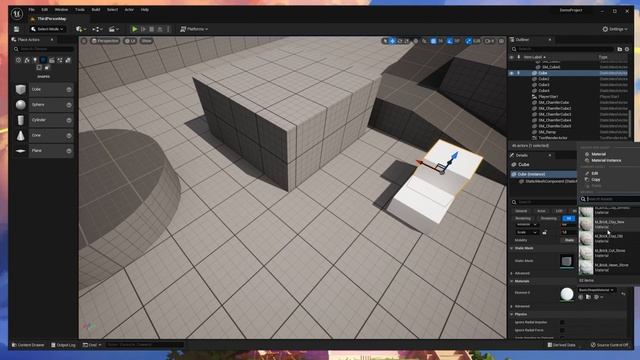Select Cube2 in the Outliner
Image resolution: width=640 pixels, height=360 pixels.
[x=544, y=79]
